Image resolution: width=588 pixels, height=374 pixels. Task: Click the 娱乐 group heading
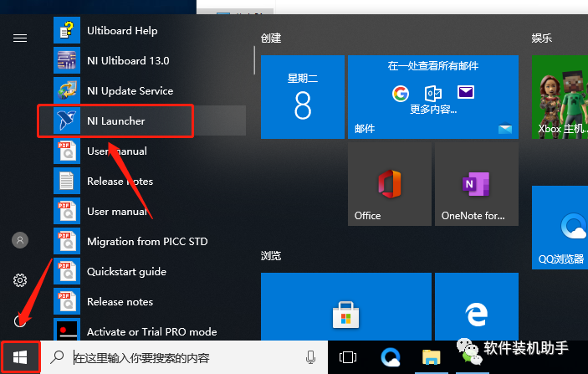pyautogui.click(x=541, y=38)
